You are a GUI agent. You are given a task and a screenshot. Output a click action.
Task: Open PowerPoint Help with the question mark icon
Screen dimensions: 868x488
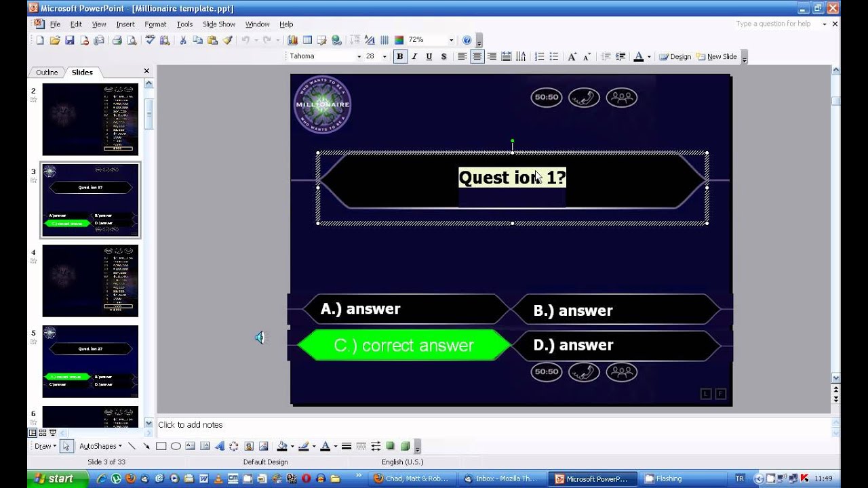(x=467, y=41)
